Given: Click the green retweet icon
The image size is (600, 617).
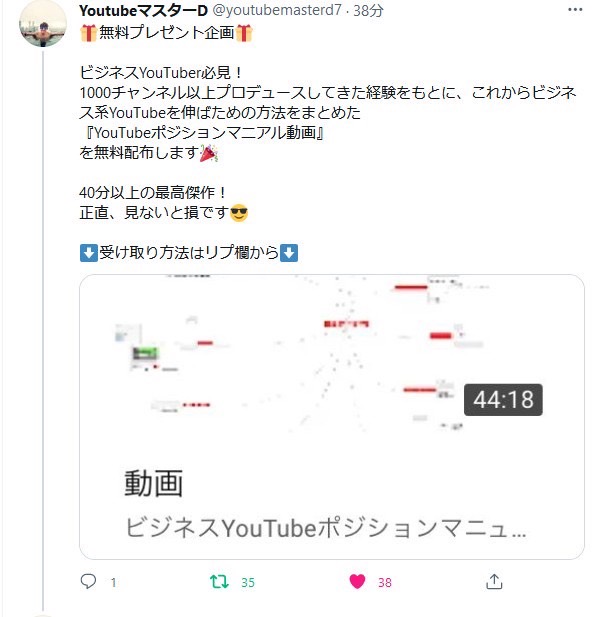Looking at the screenshot, I should [219, 582].
